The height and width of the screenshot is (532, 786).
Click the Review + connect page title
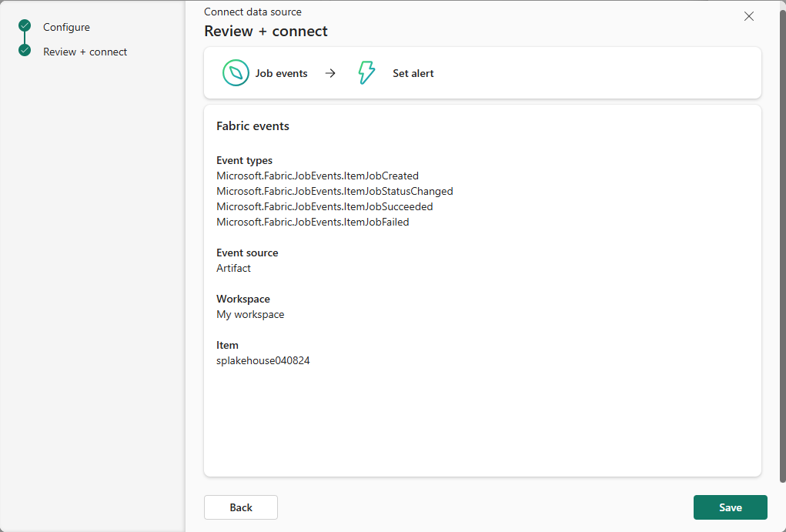[x=266, y=31]
